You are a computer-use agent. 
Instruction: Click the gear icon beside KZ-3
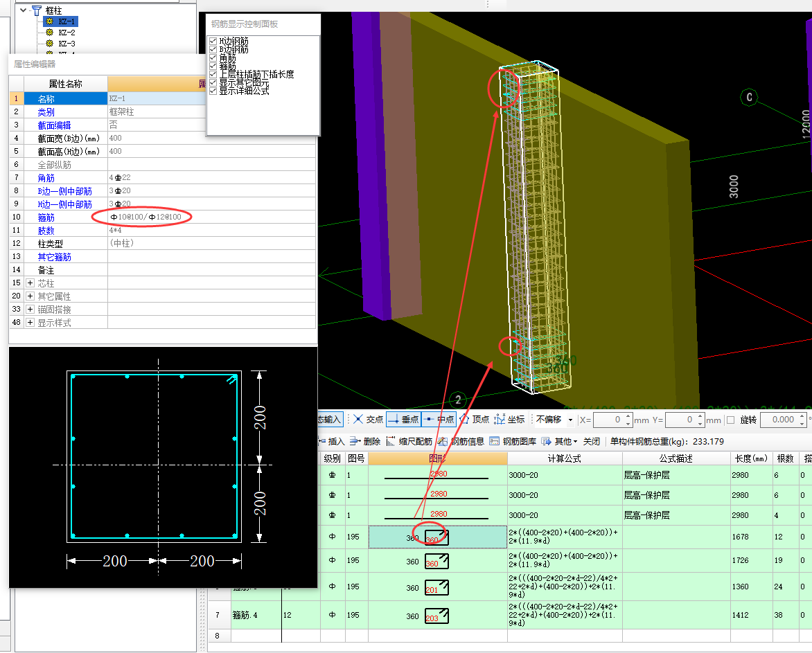pyautogui.click(x=49, y=44)
